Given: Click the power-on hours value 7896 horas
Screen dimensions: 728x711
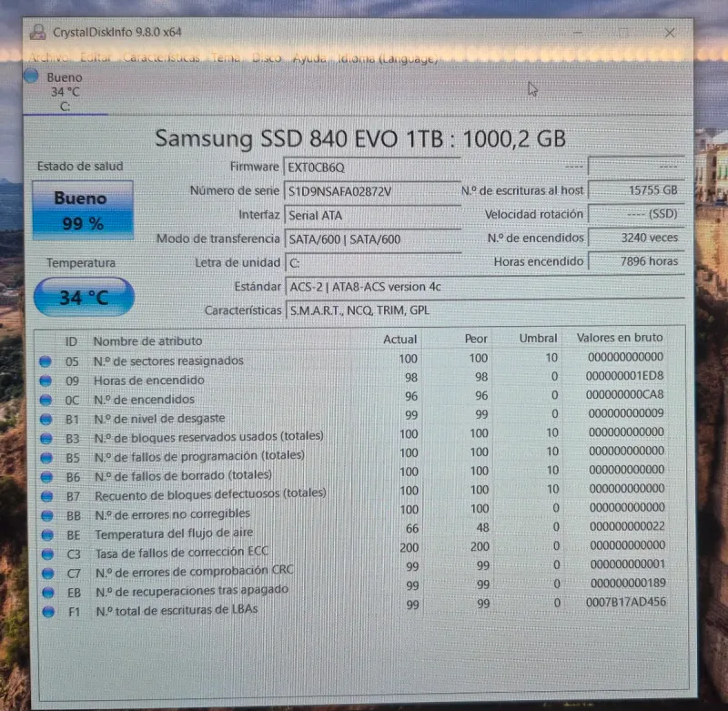Looking at the screenshot, I should coord(636,261).
